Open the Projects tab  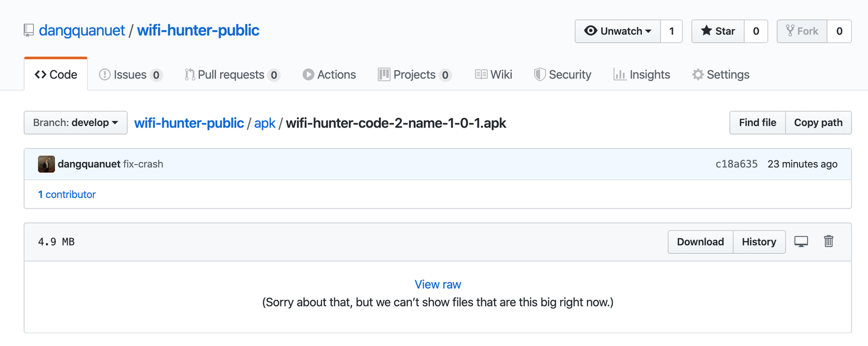(414, 75)
